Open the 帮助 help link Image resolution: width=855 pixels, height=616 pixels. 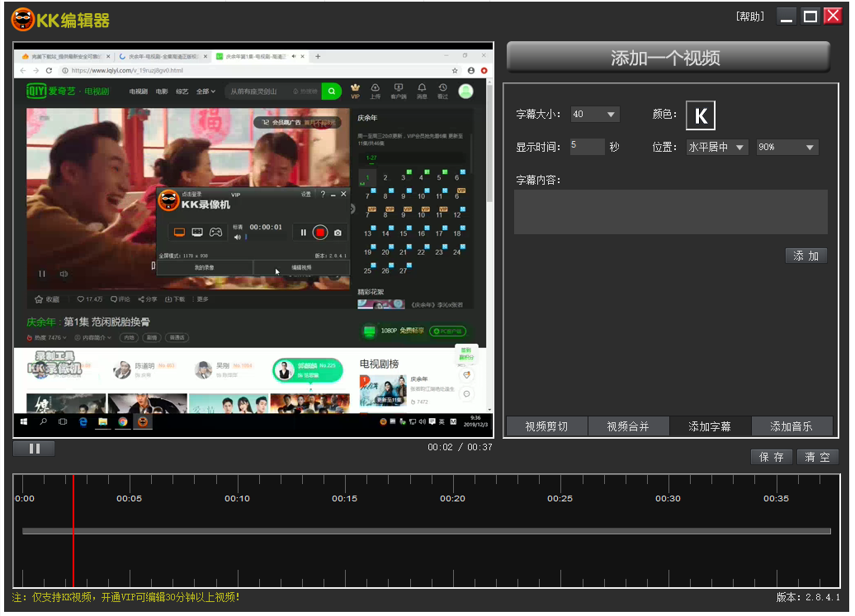749,16
